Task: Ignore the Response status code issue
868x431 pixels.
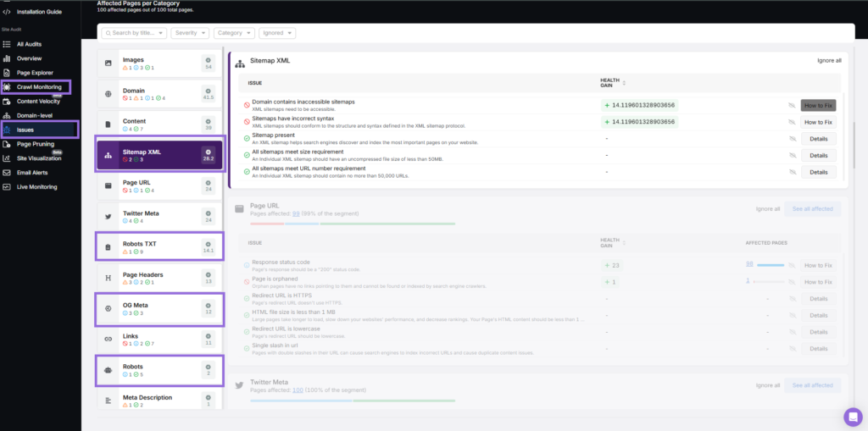Action: tap(792, 266)
